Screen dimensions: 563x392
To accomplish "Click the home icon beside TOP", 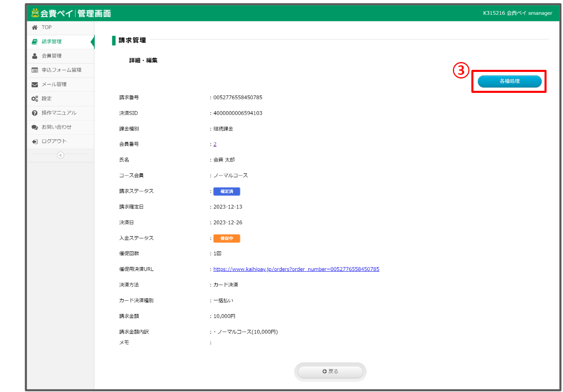I will 35,28.
